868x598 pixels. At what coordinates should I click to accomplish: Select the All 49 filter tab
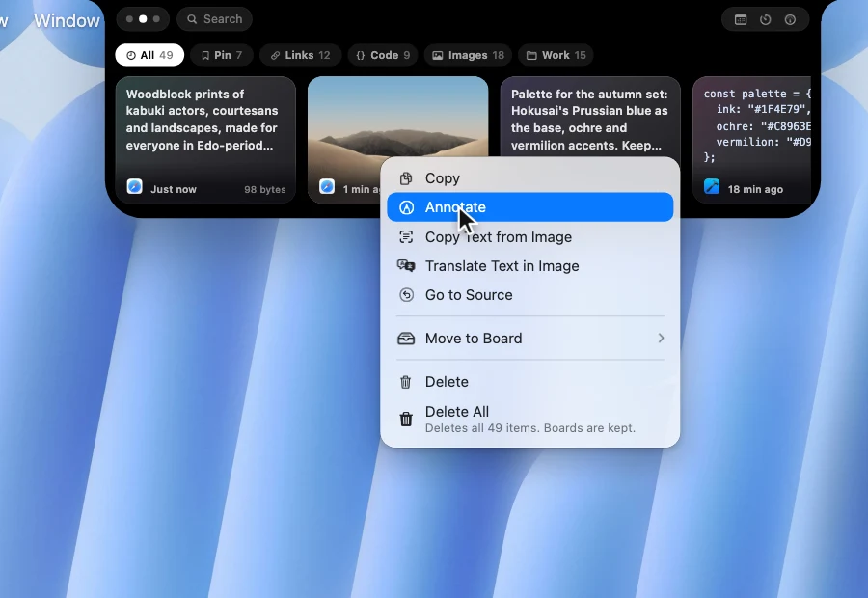[149, 55]
